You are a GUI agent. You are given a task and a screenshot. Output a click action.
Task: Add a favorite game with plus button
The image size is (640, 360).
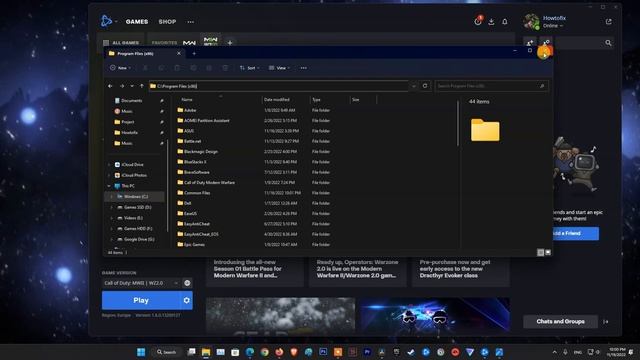[x=230, y=42]
